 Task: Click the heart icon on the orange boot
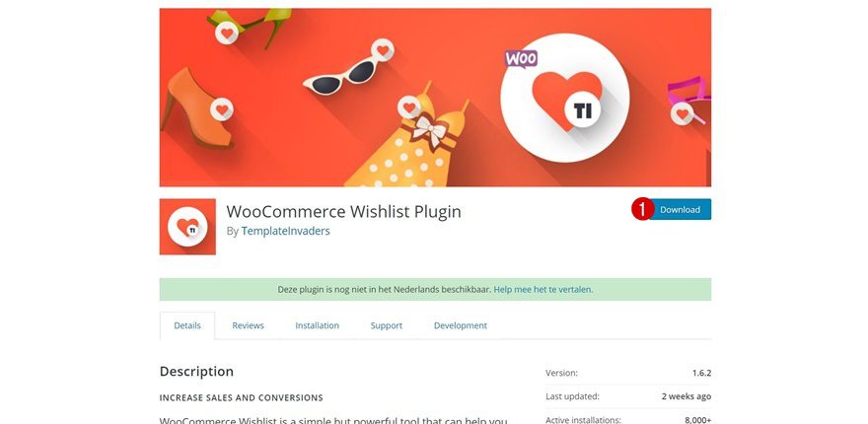[x=222, y=109]
